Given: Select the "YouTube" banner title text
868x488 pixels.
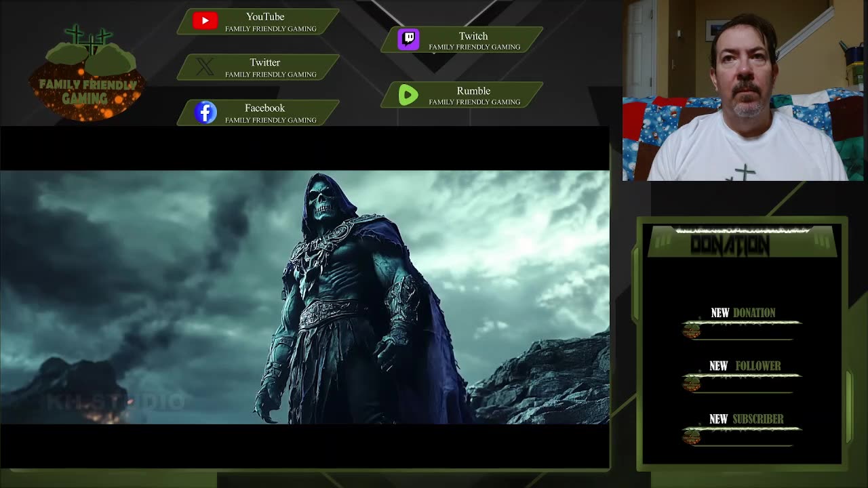Looking at the screenshot, I should 265,17.
